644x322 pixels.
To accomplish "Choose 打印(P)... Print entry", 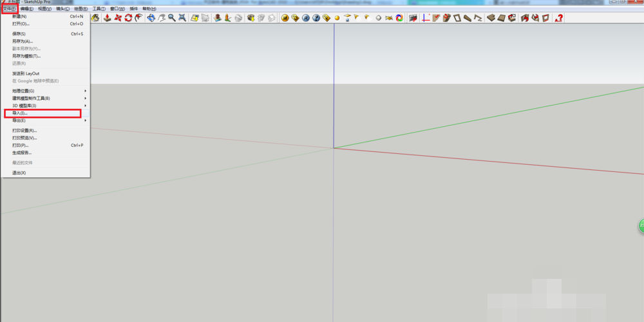I will click(46, 146).
